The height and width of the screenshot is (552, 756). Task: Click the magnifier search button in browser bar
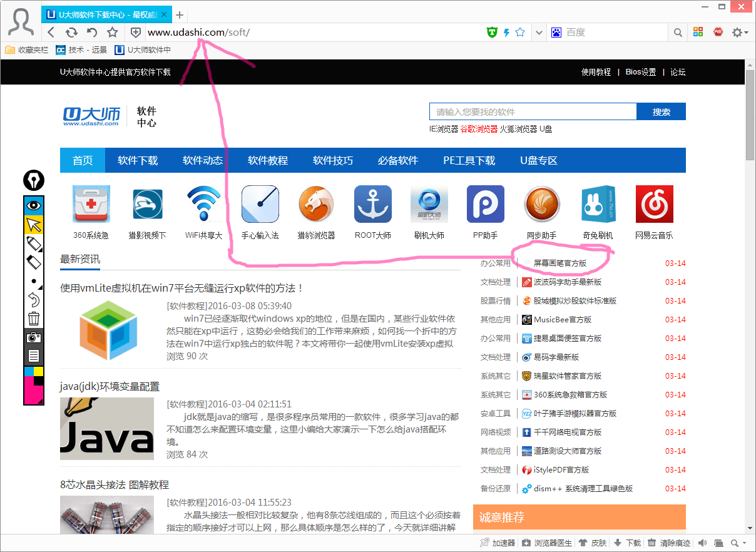point(678,33)
